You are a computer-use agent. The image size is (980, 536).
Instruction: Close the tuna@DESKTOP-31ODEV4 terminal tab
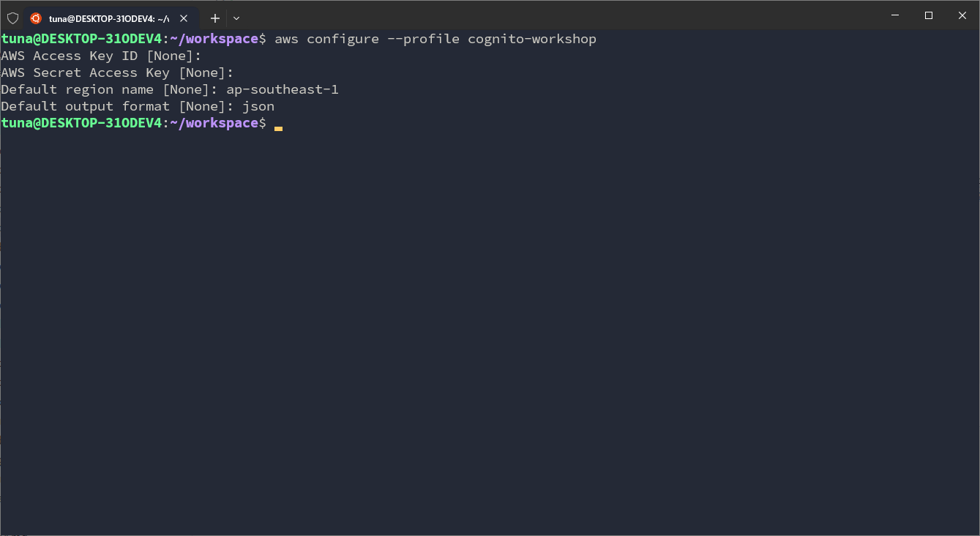tap(184, 18)
